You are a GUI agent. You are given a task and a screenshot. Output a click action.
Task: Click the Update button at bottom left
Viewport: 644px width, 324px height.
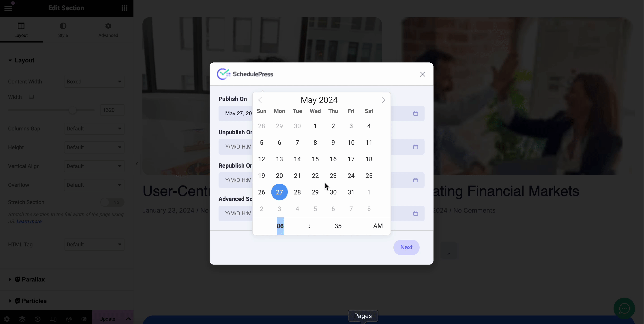[107, 319]
